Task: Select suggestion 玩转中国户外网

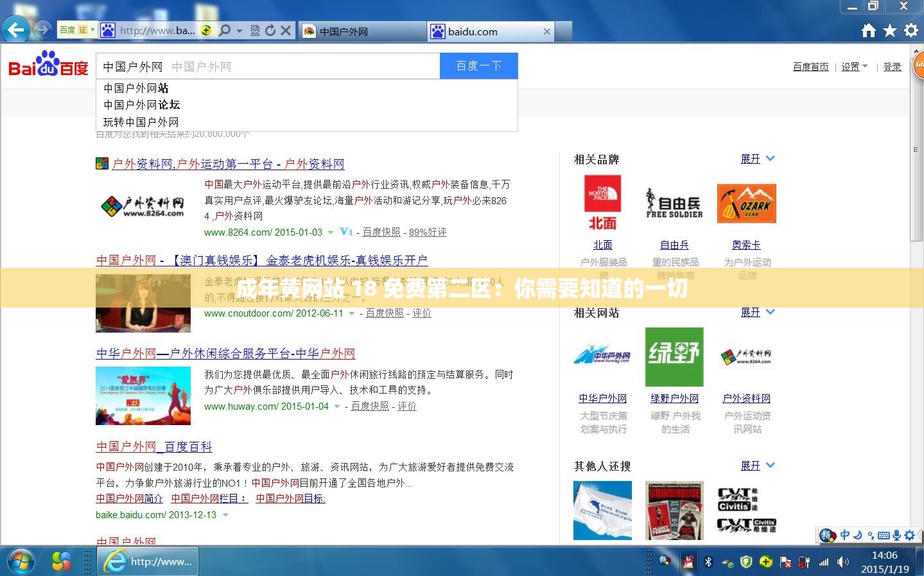Action: click(306, 122)
